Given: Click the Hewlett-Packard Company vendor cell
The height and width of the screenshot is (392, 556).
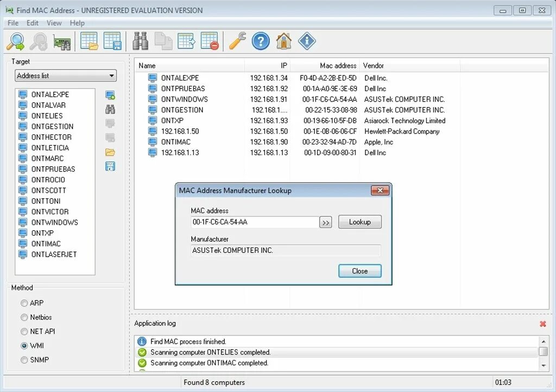Looking at the screenshot, I should (x=402, y=131).
